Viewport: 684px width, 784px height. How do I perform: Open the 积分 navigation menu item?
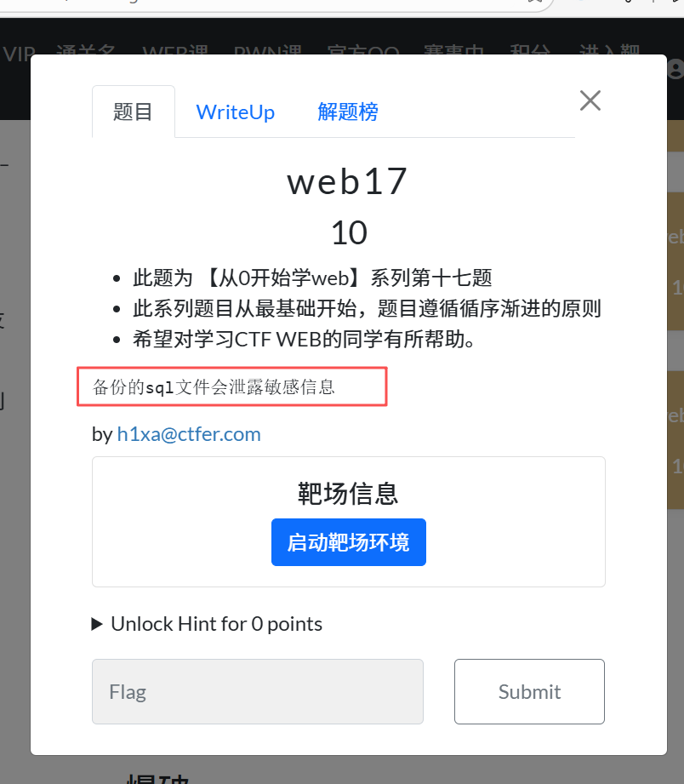tap(530, 50)
